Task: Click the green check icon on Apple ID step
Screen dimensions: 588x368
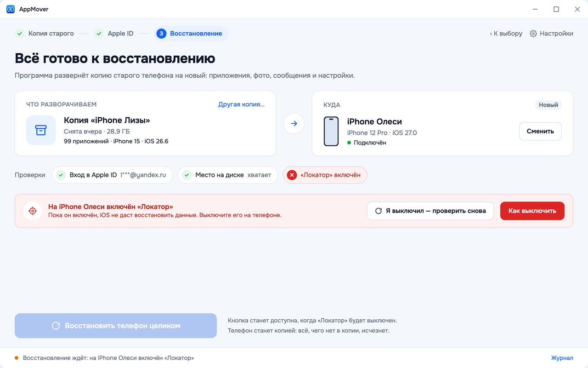Action: click(99, 34)
